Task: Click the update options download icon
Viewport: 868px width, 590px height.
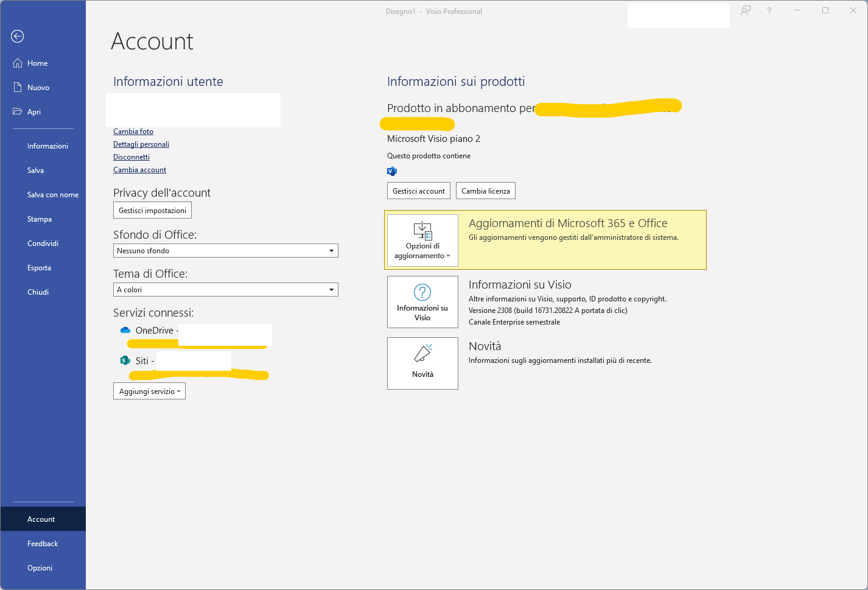Action: point(422,231)
